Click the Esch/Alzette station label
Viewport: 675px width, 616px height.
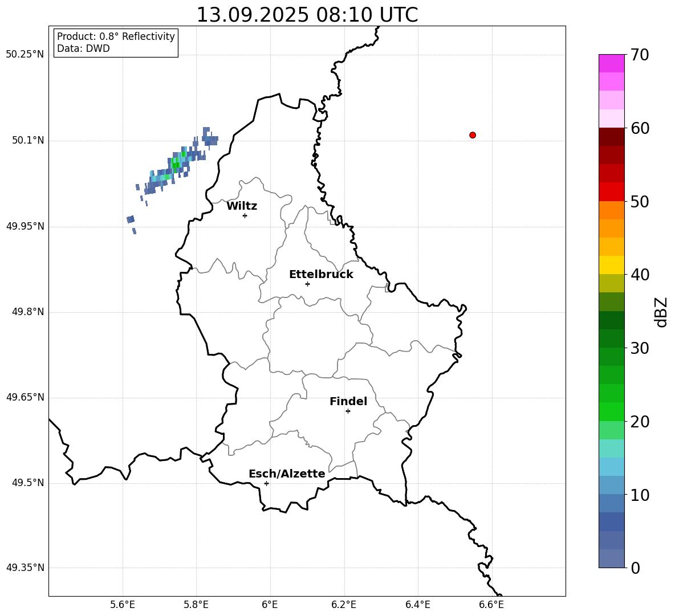287,474
